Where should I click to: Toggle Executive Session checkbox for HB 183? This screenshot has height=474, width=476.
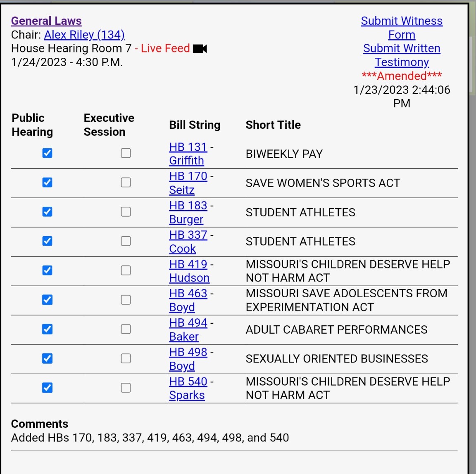pos(126,212)
